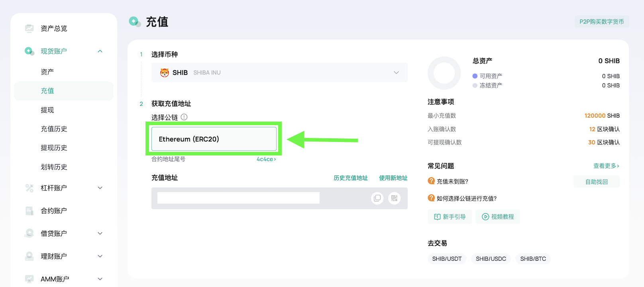This screenshot has height=287, width=644.
Task: Click the 120000 SHIB minimum deposit value
Action: click(x=602, y=116)
